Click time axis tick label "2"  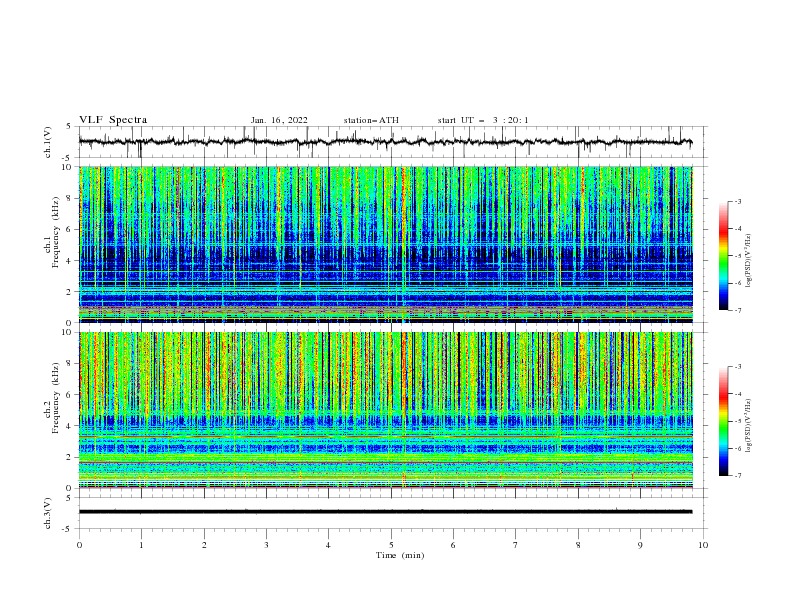pos(204,545)
